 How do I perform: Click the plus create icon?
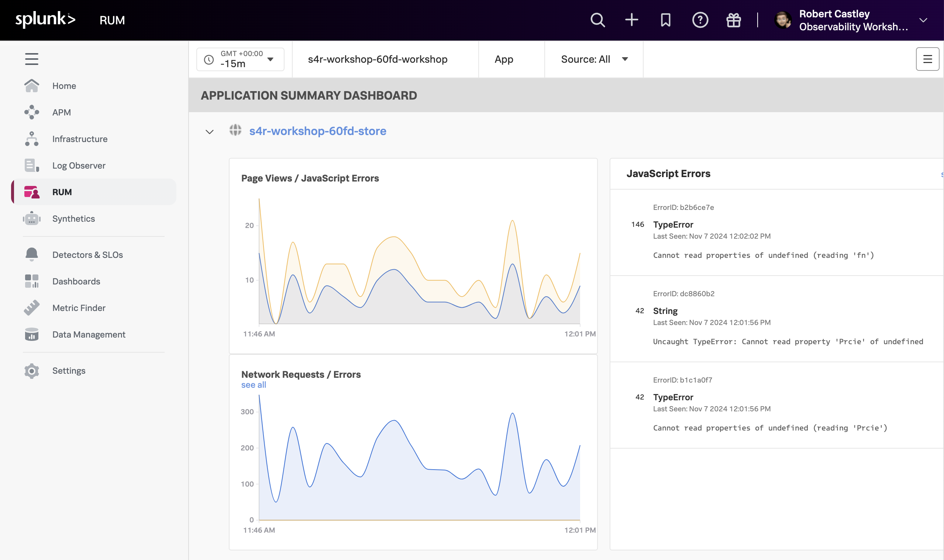[631, 20]
